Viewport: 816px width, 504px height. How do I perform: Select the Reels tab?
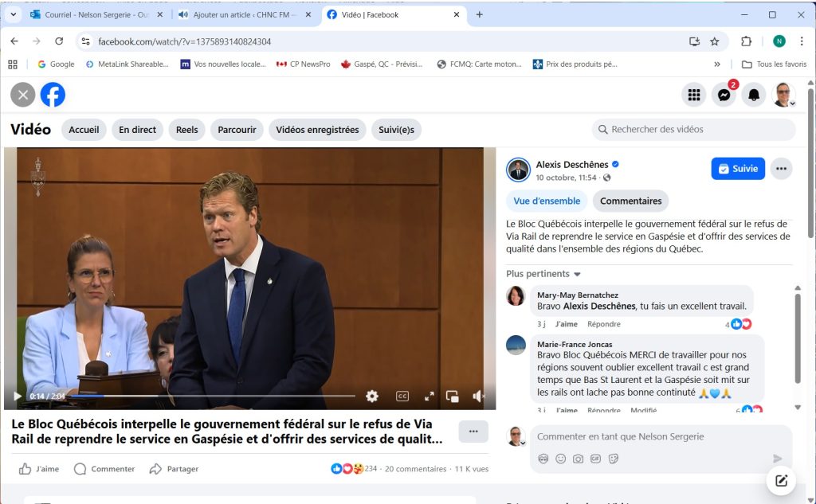(x=186, y=130)
